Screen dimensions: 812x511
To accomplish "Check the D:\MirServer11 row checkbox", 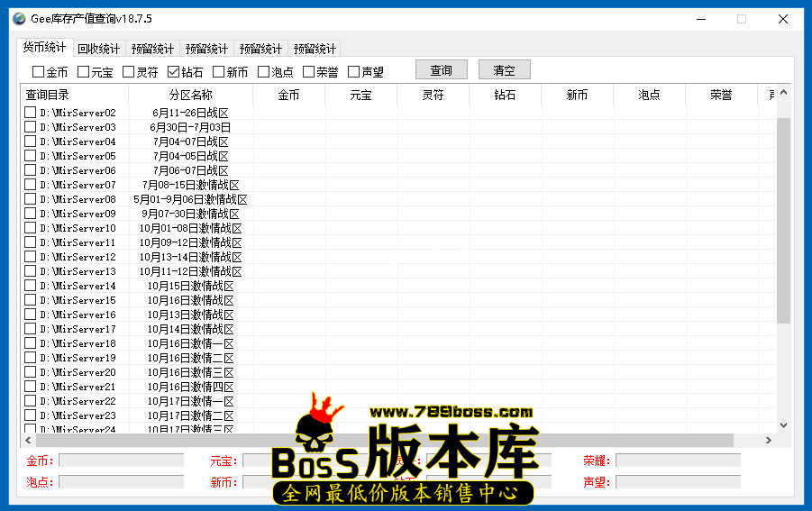I will [30, 242].
